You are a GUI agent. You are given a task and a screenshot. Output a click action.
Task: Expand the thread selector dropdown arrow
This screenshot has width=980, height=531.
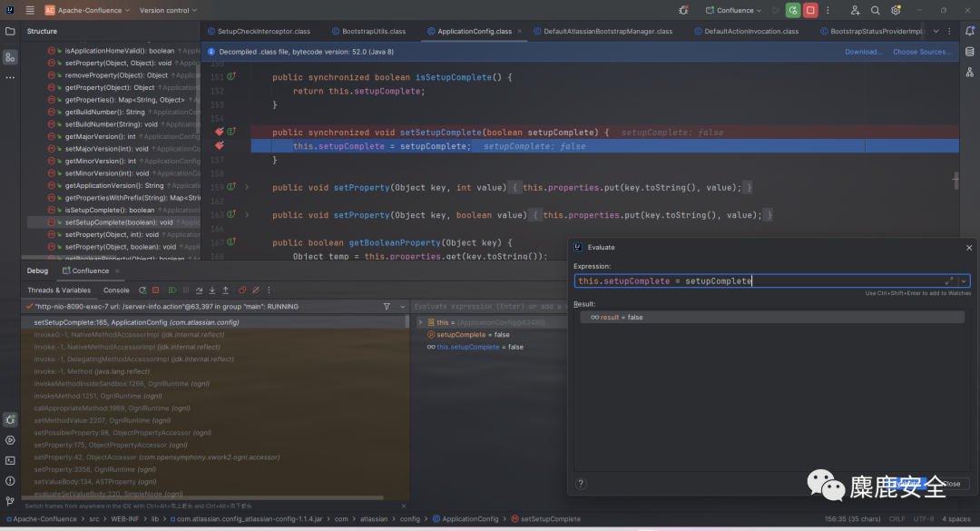(x=403, y=307)
